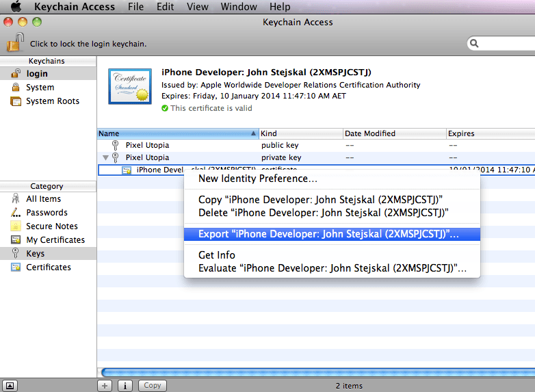Select the Pixel Utopia private key row
Image resolution: width=535 pixels, height=392 pixels.
(316, 157)
